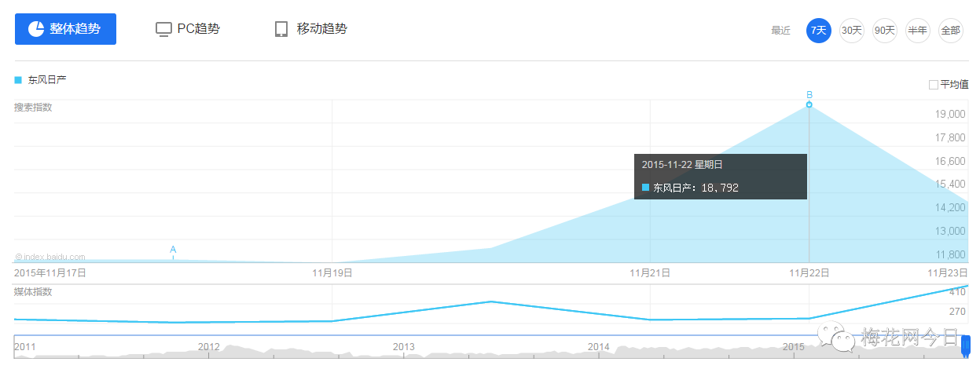This screenshot has height=369, width=980.
Task: Enable the 平均值 checkbox
Action: click(934, 85)
